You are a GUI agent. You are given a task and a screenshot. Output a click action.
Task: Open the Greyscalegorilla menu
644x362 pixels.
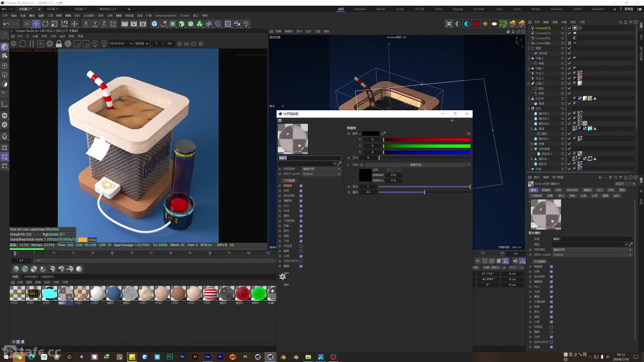(165, 15)
